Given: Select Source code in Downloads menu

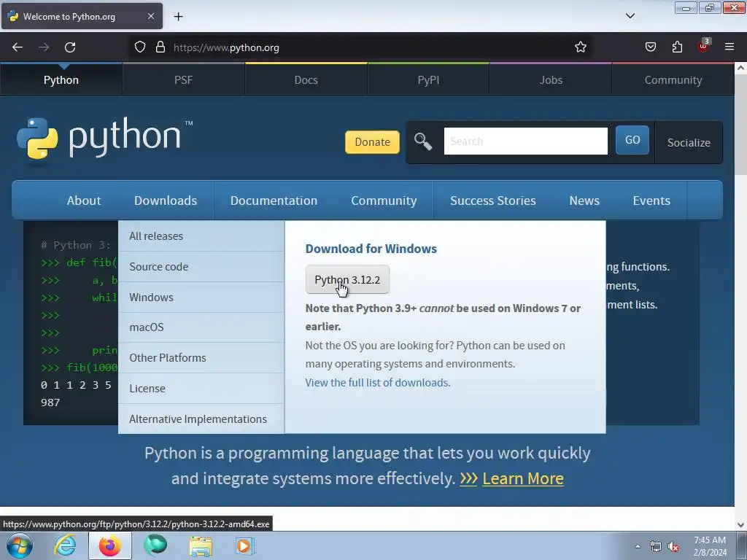Looking at the screenshot, I should click(x=201, y=267).
